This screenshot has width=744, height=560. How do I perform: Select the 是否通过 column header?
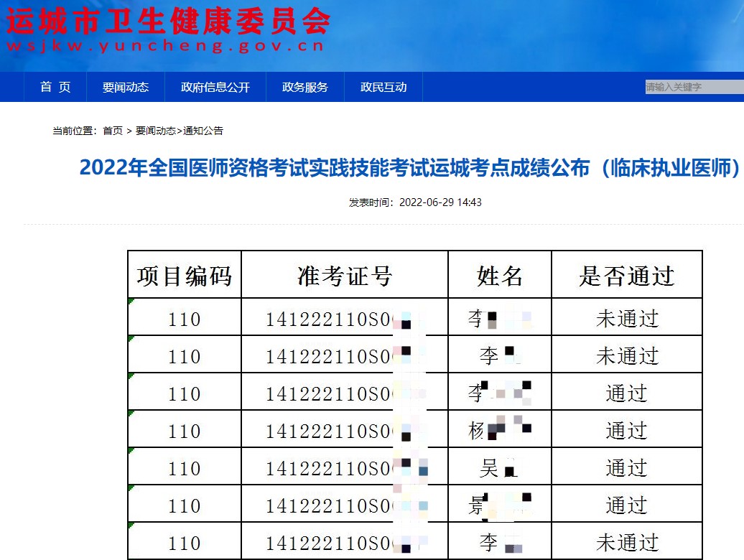tap(626, 275)
